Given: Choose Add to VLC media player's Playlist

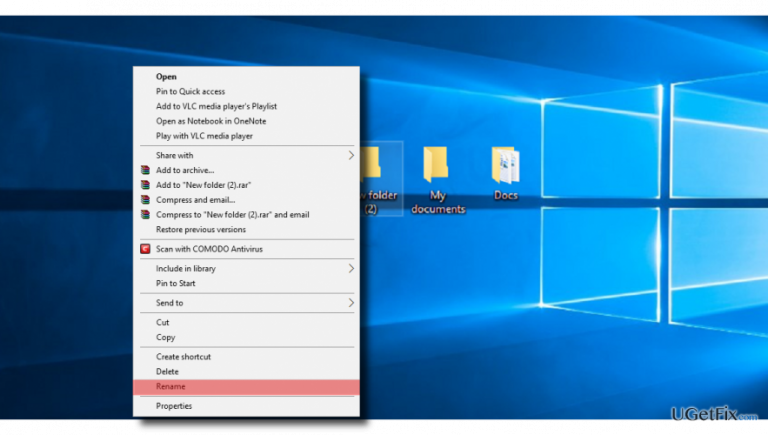Looking at the screenshot, I should pos(246,106).
